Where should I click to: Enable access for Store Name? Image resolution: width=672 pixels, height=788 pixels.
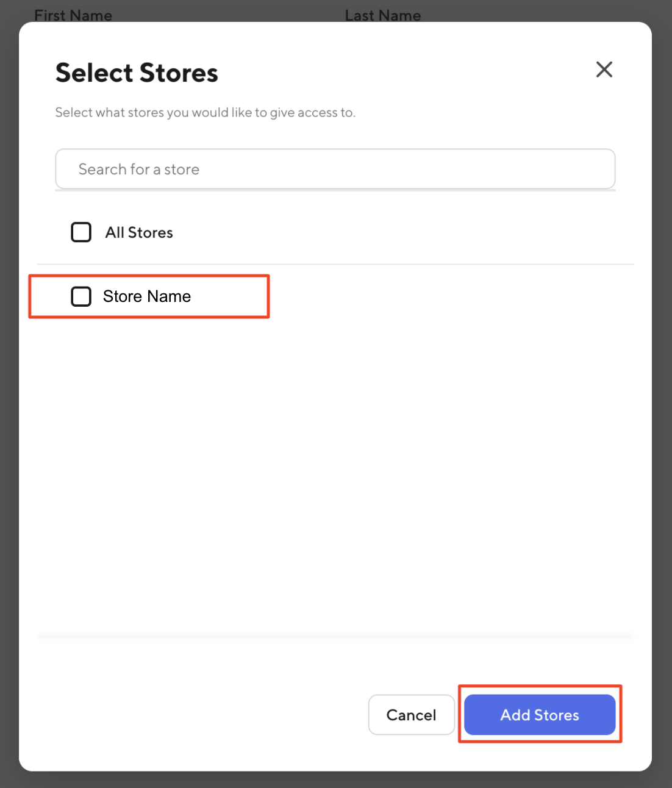[x=81, y=296]
